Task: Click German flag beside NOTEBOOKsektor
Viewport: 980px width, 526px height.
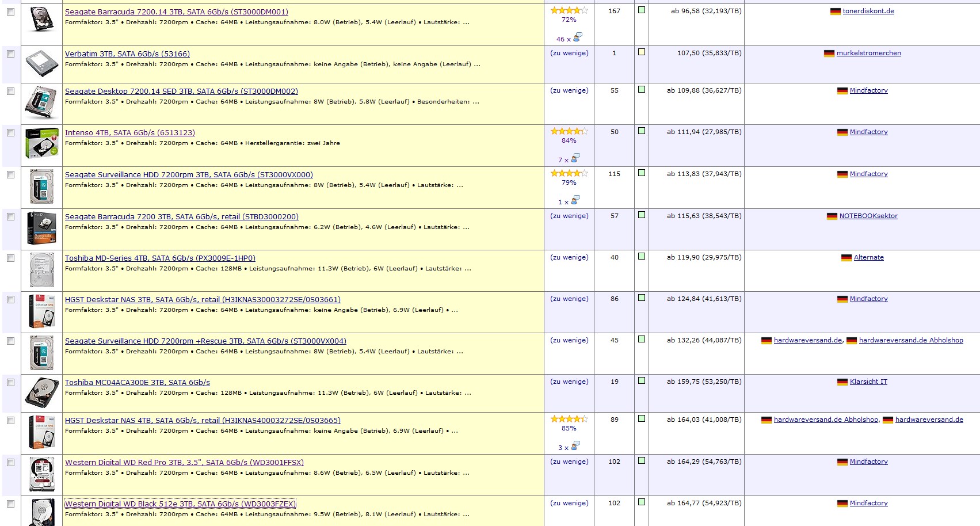Action: pos(832,216)
